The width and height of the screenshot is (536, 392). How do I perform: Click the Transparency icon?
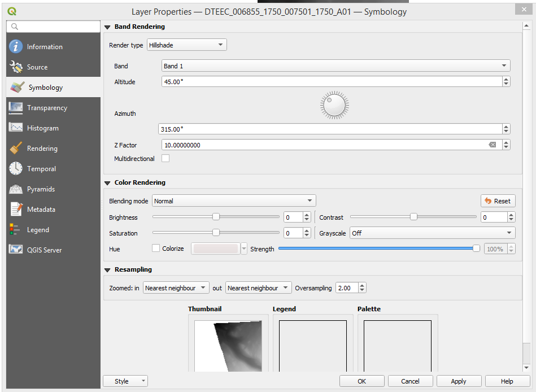[x=16, y=108]
